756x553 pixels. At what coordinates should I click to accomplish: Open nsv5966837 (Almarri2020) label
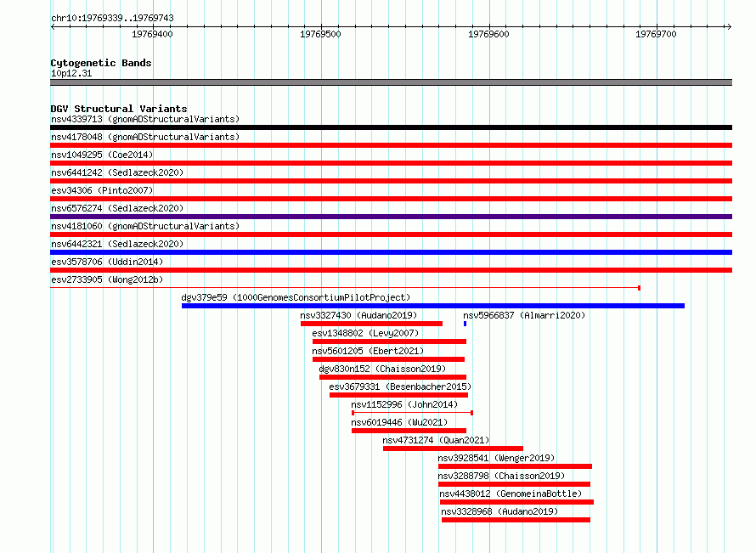tap(524, 315)
